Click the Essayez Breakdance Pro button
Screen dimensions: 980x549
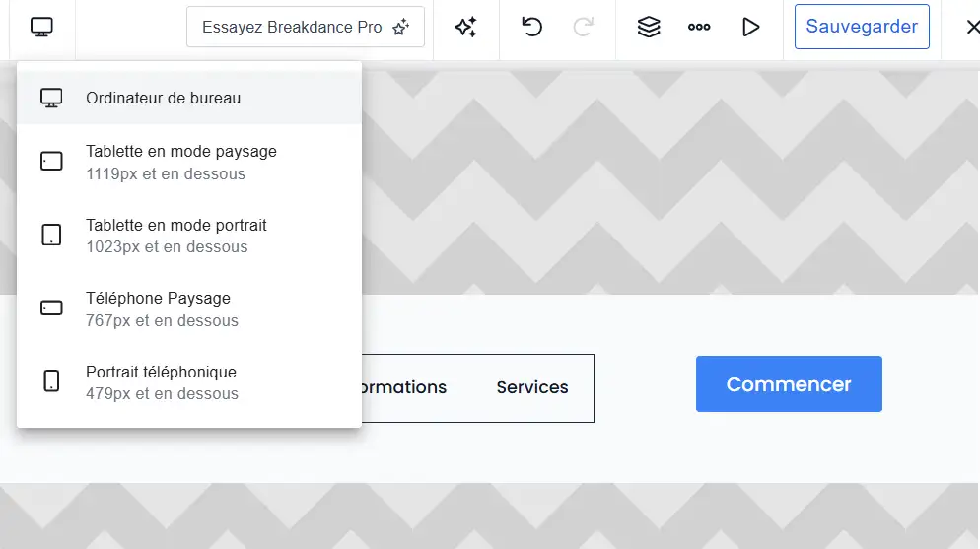[x=305, y=27]
